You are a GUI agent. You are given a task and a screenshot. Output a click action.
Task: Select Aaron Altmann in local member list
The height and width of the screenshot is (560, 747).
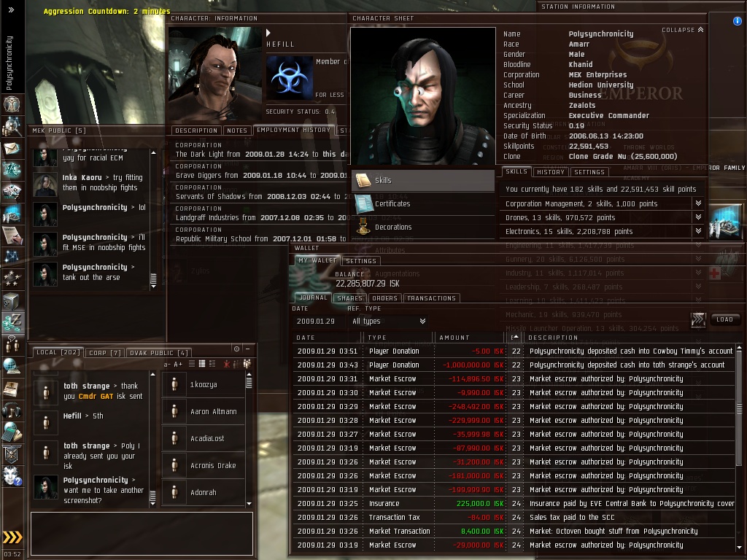pyautogui.click(x=203, y=411)
